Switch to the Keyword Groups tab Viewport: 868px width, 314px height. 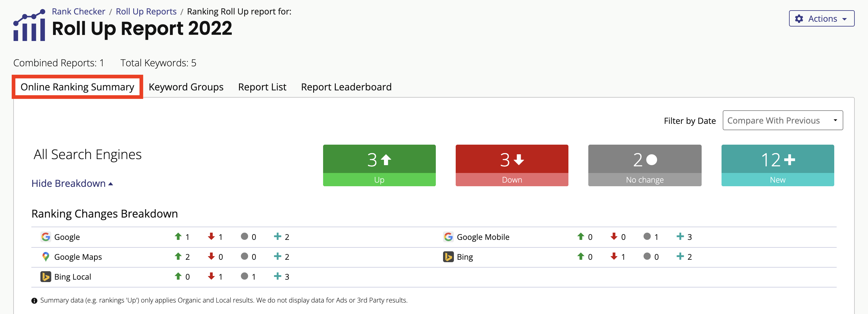click(x=186, y=86)
